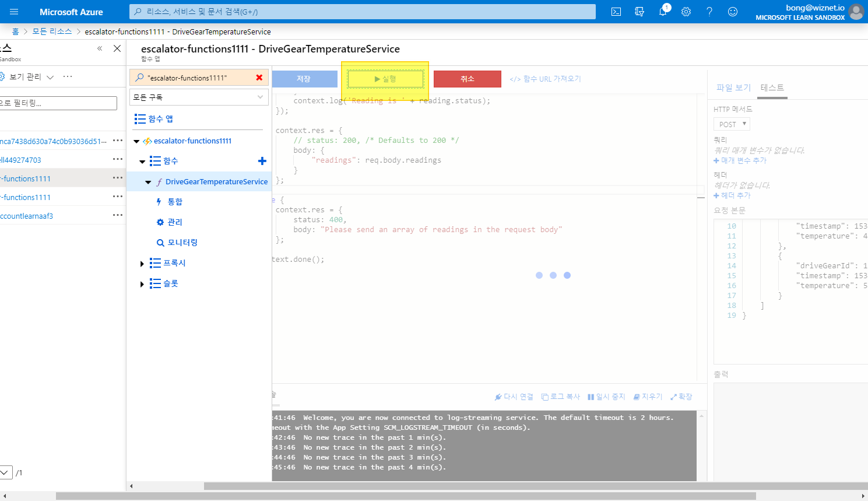Collapse the resources panel with double chevron
Image resolution: width=868 pixels, height=501 pixels.
[x=100, y=48]
